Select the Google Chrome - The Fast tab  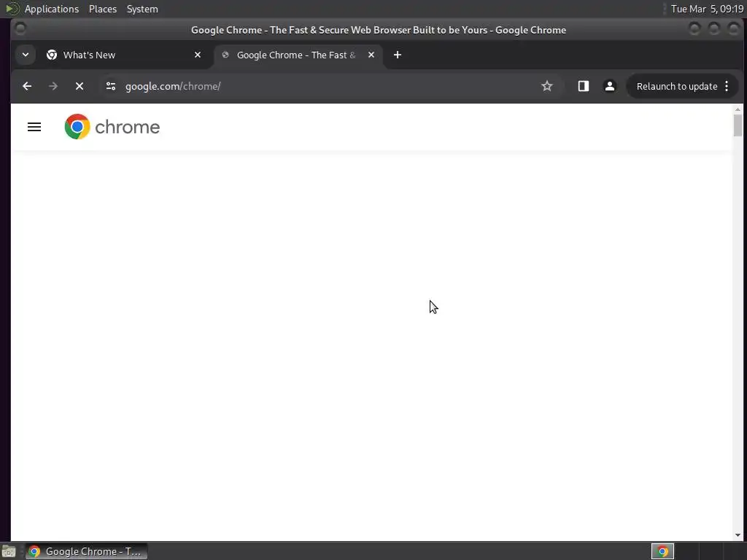click(x=298, y=55)
